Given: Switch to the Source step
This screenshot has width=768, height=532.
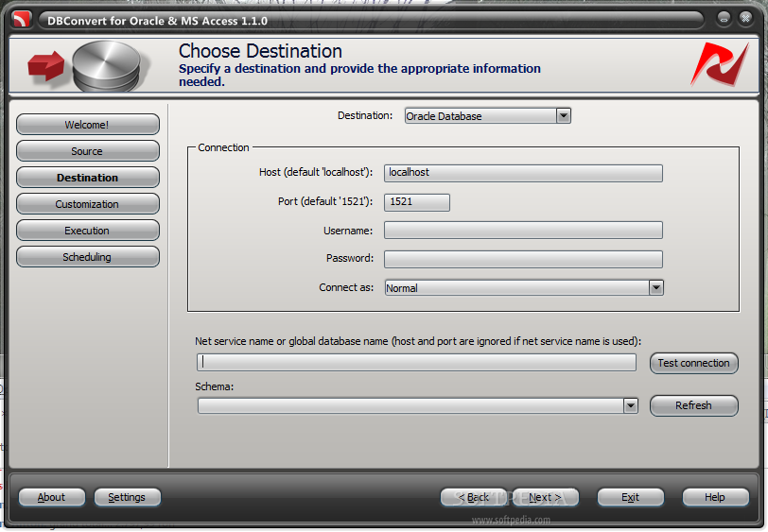Looking at the screenshot, I should (x=87, y=151).
